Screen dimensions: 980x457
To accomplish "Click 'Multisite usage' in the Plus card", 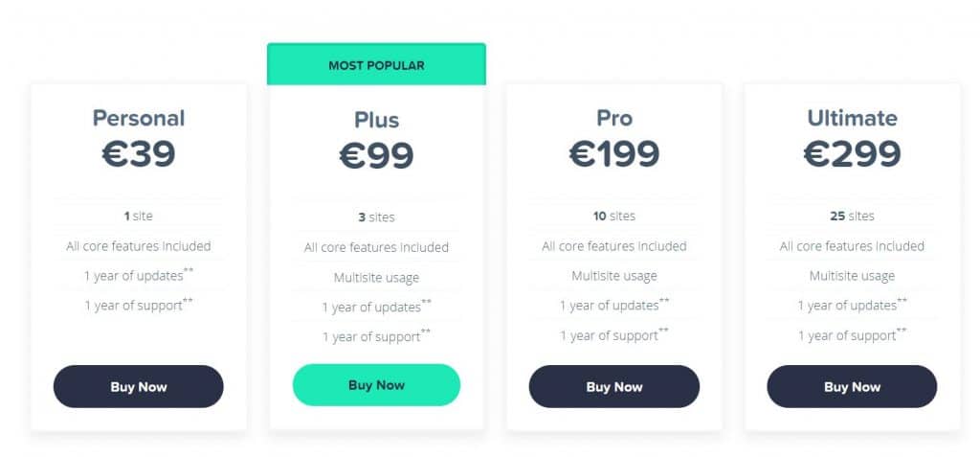I will (x=376, y=277).
